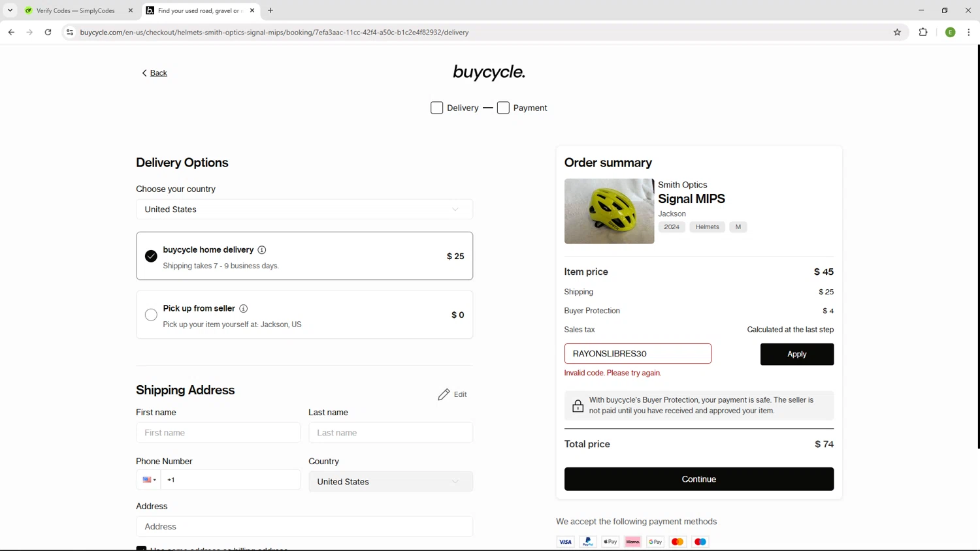This screenshot has width=980, height=551.
Task: Click the Mastercard payment icon
Action: pyautogui.click(x=678, y=542)
